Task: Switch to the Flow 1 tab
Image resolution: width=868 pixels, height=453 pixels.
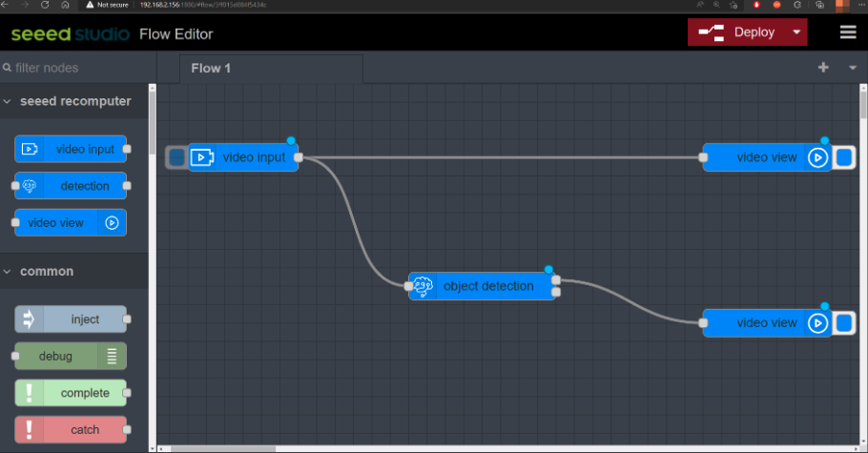Action: point(211,68)
